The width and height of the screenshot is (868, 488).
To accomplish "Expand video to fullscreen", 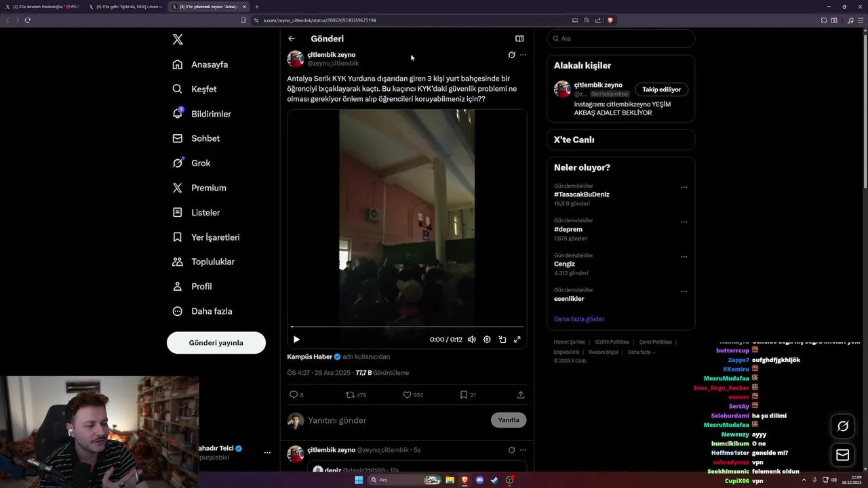I will click(517, 340).
